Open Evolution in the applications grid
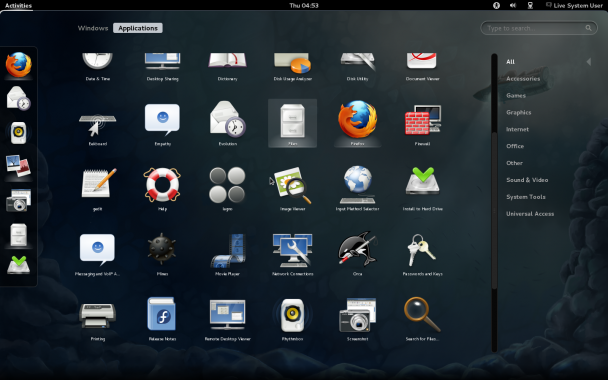608x380 pixels. 227,123
